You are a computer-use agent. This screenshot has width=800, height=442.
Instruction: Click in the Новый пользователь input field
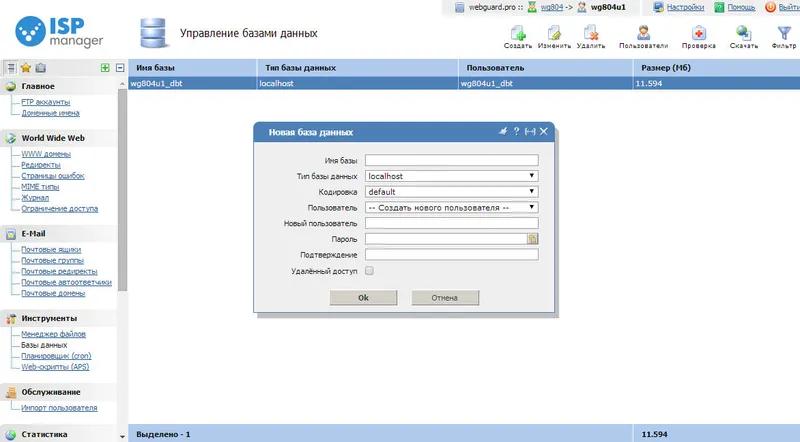click(x=452, y=224)
